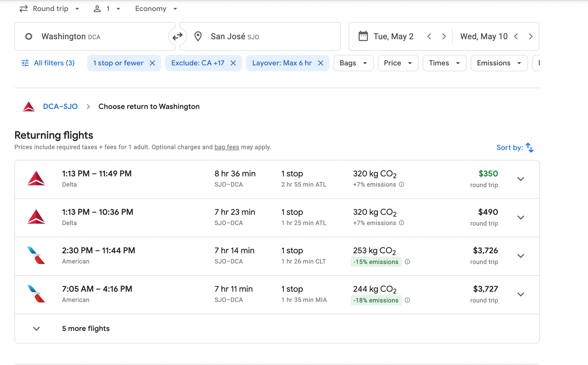
Task: Click the Sort by arrows icon
Action: [x=529, y=147]
